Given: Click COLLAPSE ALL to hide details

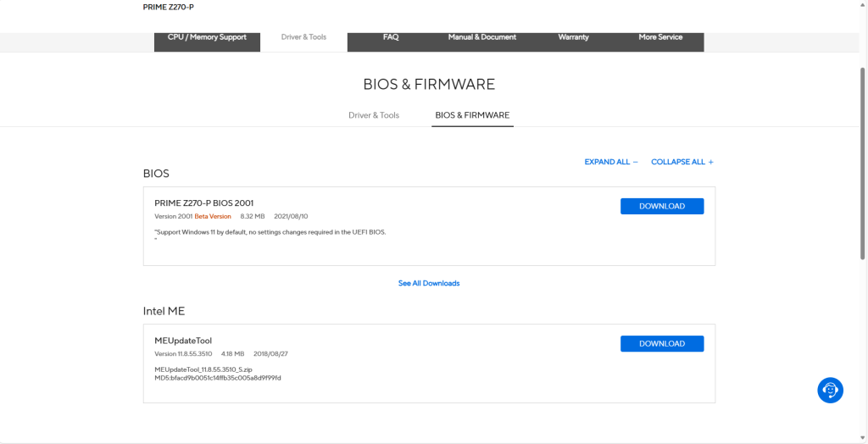Looking at the screenshot, I should click(682, 162).
